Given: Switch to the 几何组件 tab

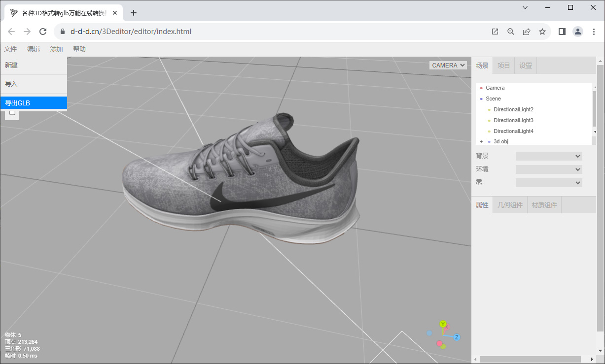Looking at the screenshot, I should point(510,205).
